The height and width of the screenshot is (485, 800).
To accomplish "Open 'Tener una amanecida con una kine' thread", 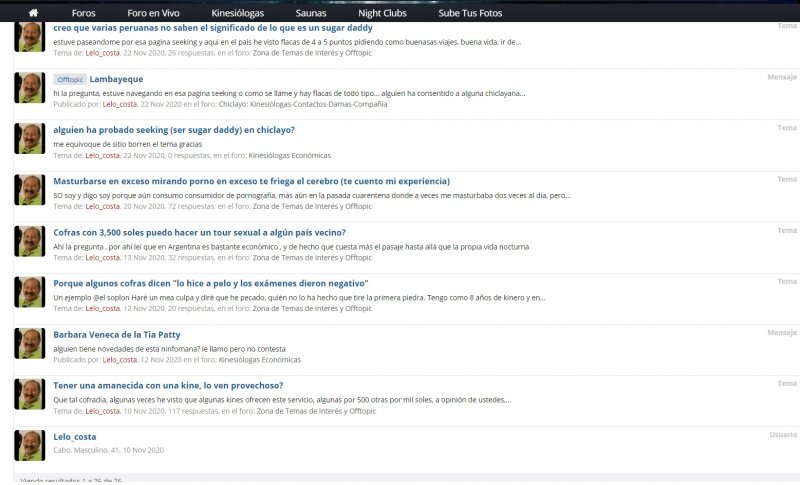I will click(x=168, y=385).
